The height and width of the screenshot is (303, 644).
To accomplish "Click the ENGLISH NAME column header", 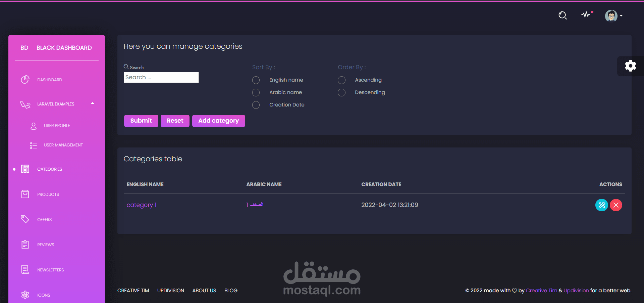I will (x=145, y=184).
